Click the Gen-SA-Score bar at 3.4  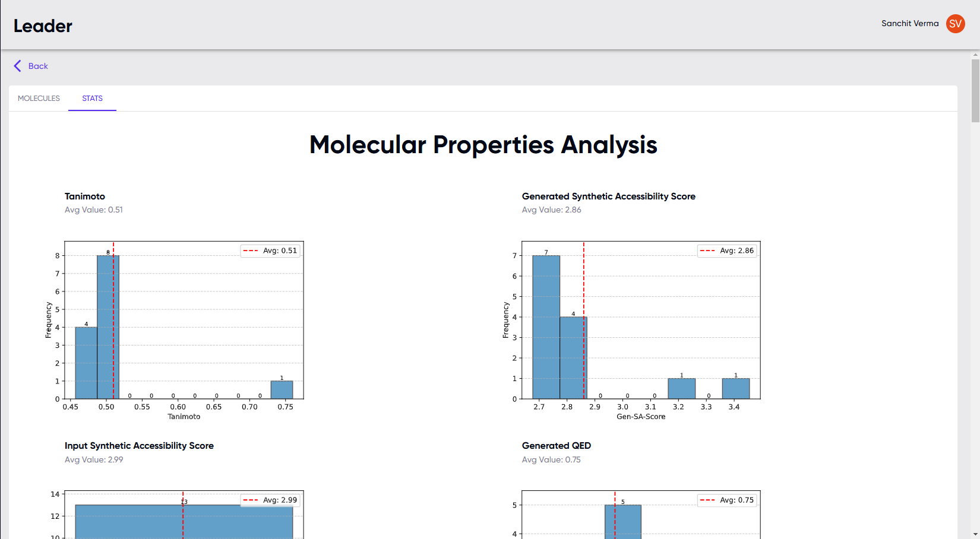[736, 389]
